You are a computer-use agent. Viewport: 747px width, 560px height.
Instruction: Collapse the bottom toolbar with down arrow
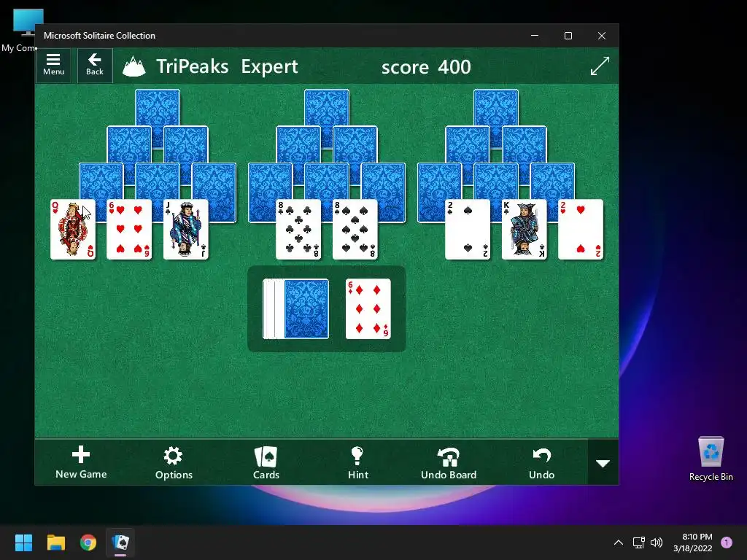[x=603, y=463]
